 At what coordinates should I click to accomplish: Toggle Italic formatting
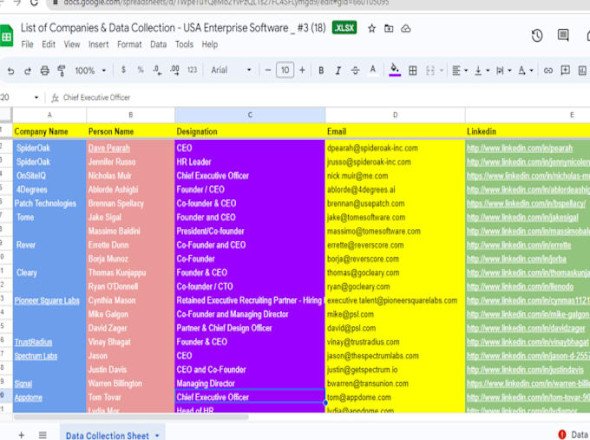pyautogui.click(x=338, y=70)
